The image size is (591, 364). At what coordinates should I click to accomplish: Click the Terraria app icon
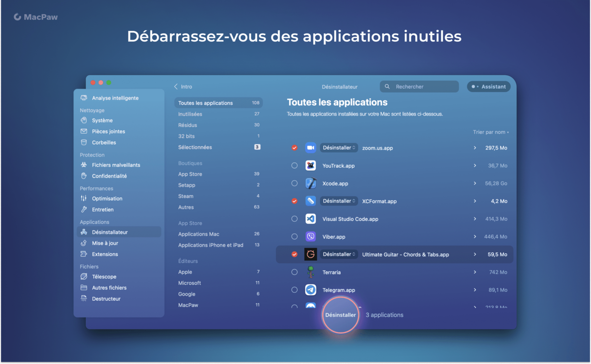310,272
